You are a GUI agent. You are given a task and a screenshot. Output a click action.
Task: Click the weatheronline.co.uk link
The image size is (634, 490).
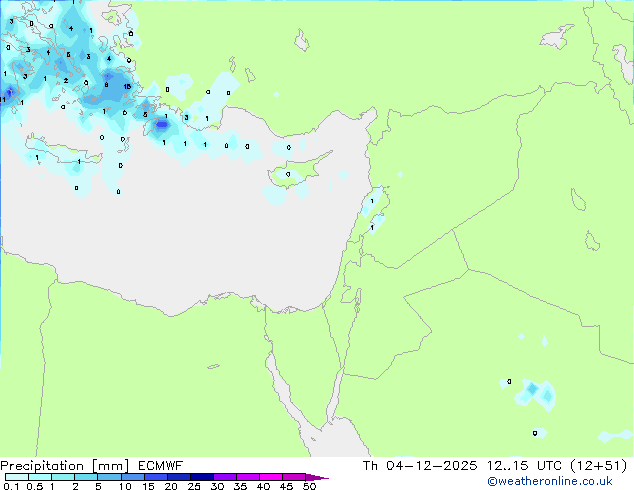pyautogui.click(x=549, y=481)
